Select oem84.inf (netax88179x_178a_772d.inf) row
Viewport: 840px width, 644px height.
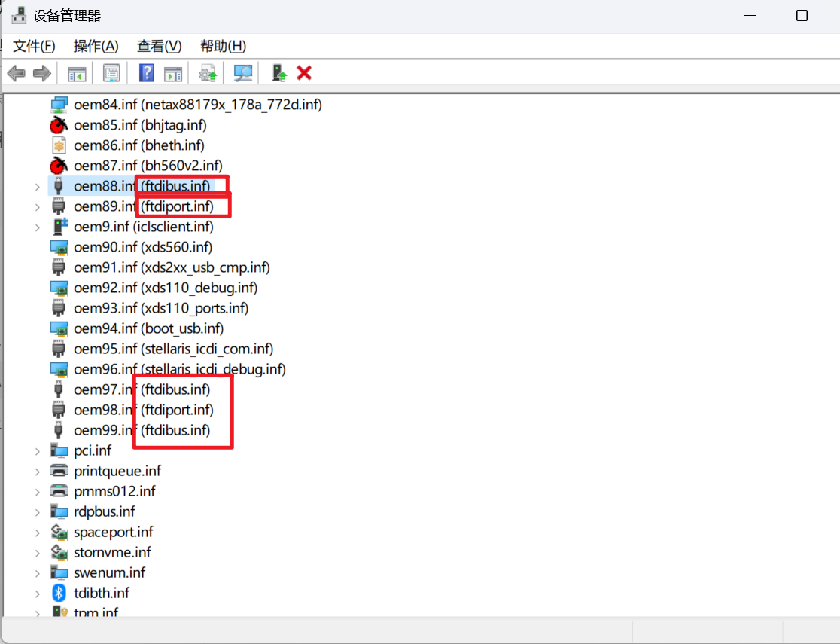(x=198, y=105)
